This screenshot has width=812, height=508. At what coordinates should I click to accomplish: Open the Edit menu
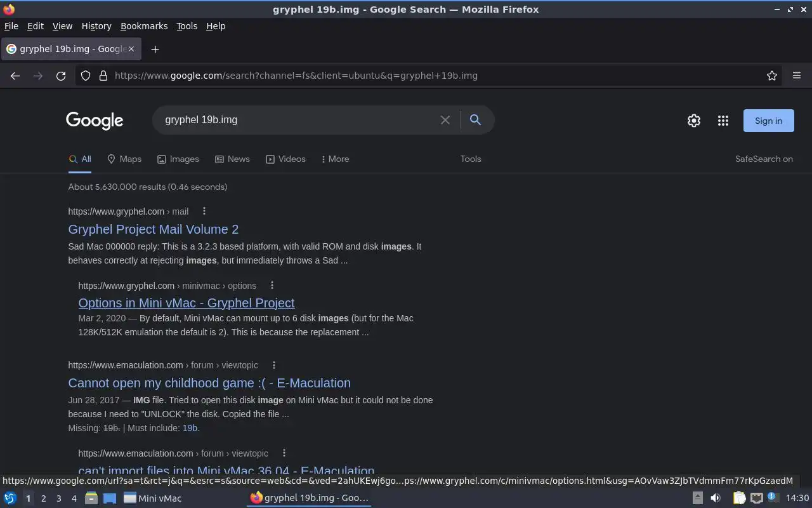tap(36, 26)
